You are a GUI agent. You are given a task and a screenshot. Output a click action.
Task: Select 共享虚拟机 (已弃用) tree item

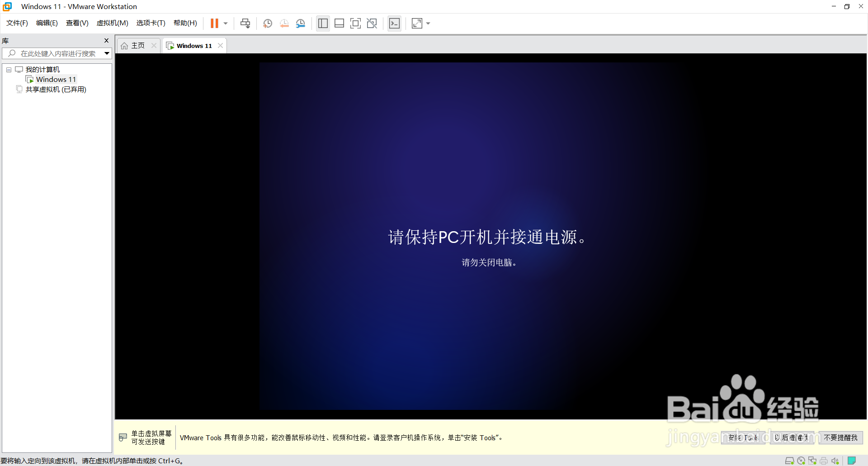click(x=56, y=90)
